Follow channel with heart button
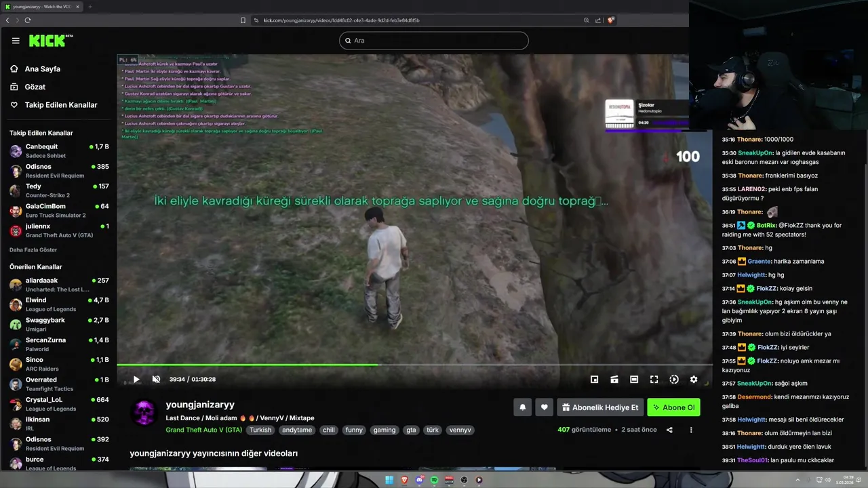 coord(544,407)
